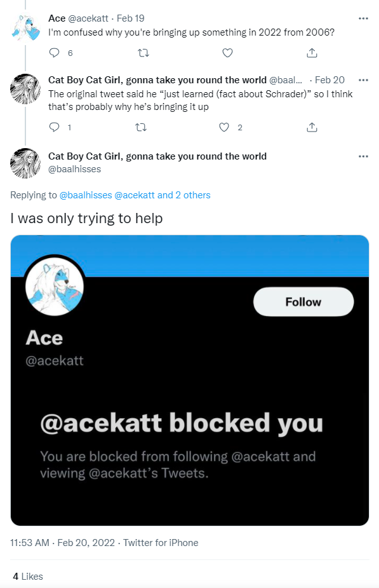Image resolution: width=379 pixels, height=588 pixels.
Task: Like Ace's tweet from Feb 19
Action: 228,53
